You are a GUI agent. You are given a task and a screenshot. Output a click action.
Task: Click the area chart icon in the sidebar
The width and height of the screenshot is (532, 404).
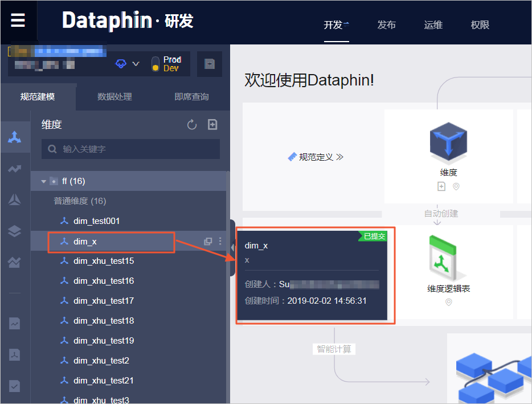15,262
